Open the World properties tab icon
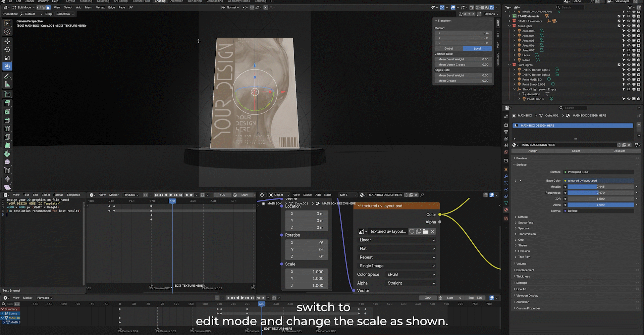644x335 pixels. [x=506, y=152]
